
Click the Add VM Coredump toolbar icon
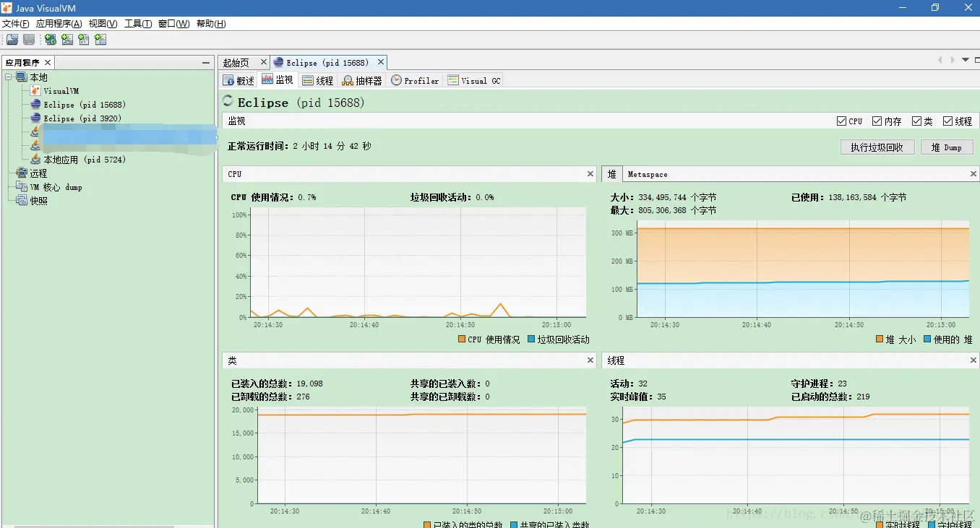84,40
